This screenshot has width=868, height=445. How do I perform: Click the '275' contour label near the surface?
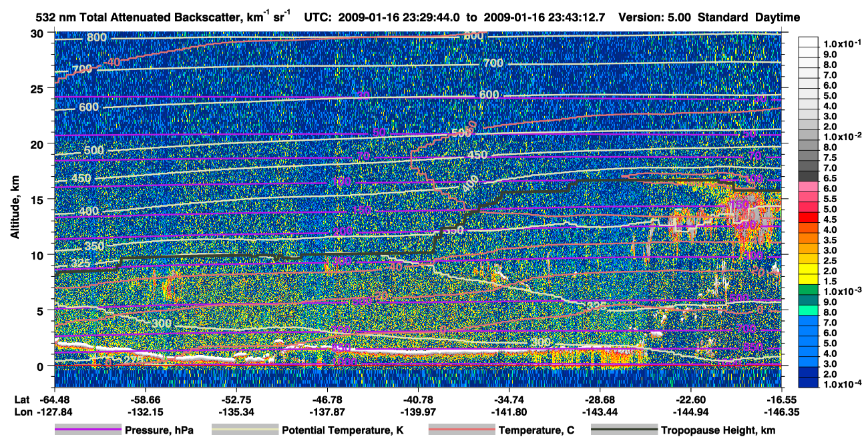[x=134, y=360]
